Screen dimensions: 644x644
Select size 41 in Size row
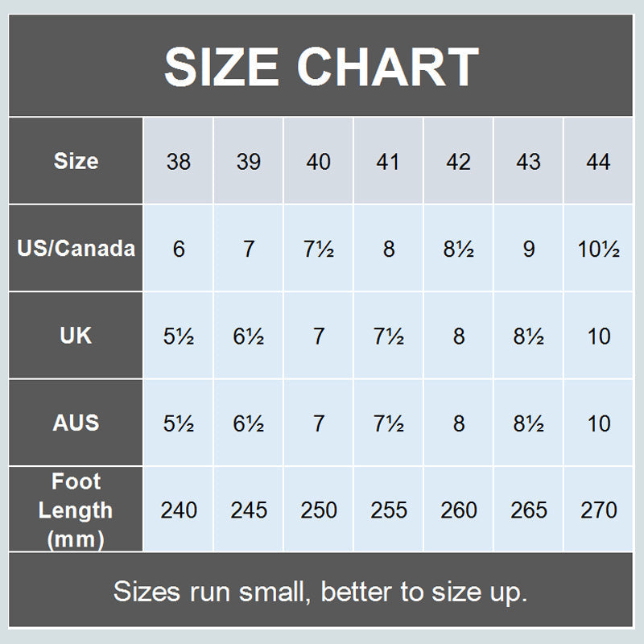point(388,162)
